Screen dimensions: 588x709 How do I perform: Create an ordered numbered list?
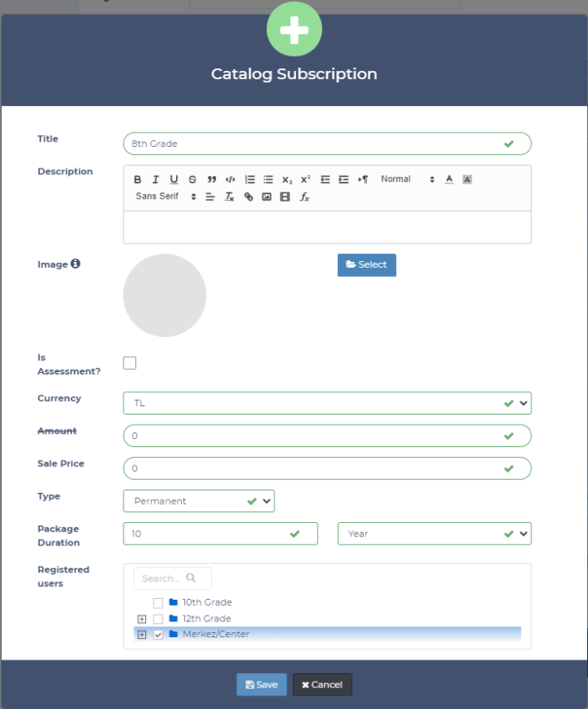tap(249, 179)
